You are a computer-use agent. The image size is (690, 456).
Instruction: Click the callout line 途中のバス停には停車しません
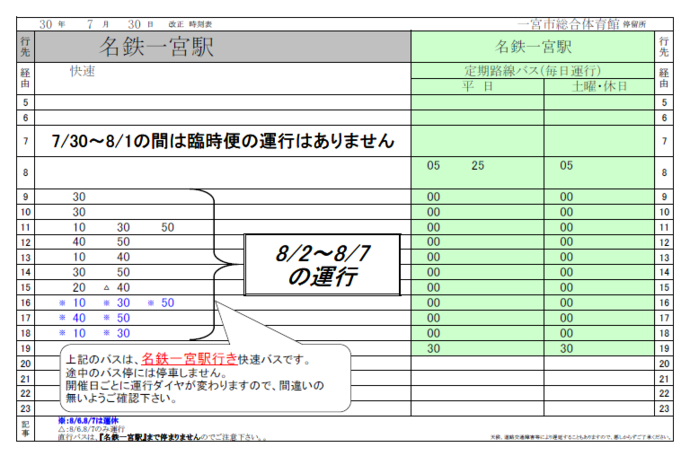pos(147,373)
